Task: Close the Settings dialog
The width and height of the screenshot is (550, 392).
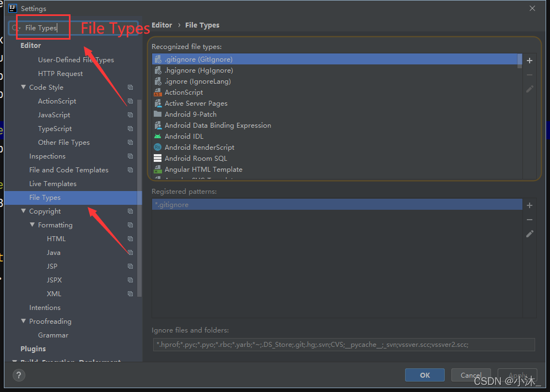Action: click(x=532, y=8)
